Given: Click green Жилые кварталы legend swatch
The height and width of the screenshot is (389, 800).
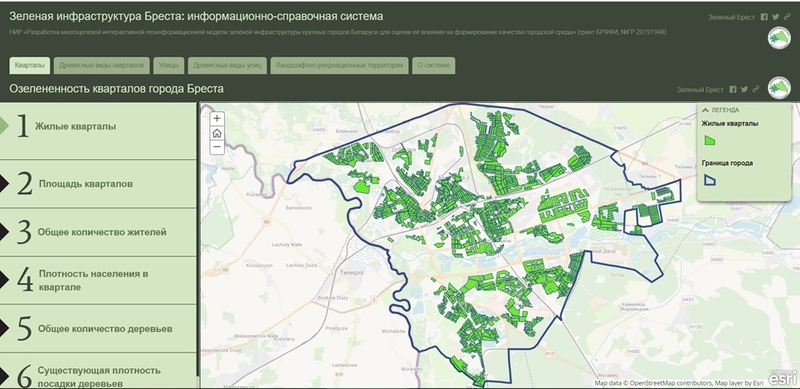Looking at the screenshot, I should [x=710, y=140].
